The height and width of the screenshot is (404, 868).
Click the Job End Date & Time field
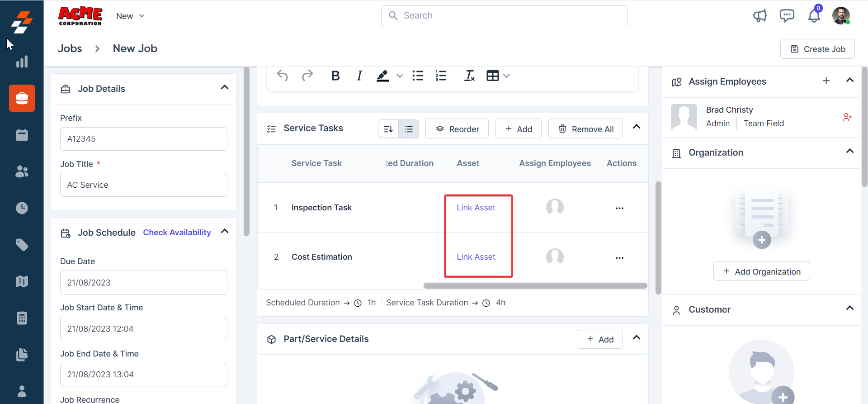[x=144, y=375]
